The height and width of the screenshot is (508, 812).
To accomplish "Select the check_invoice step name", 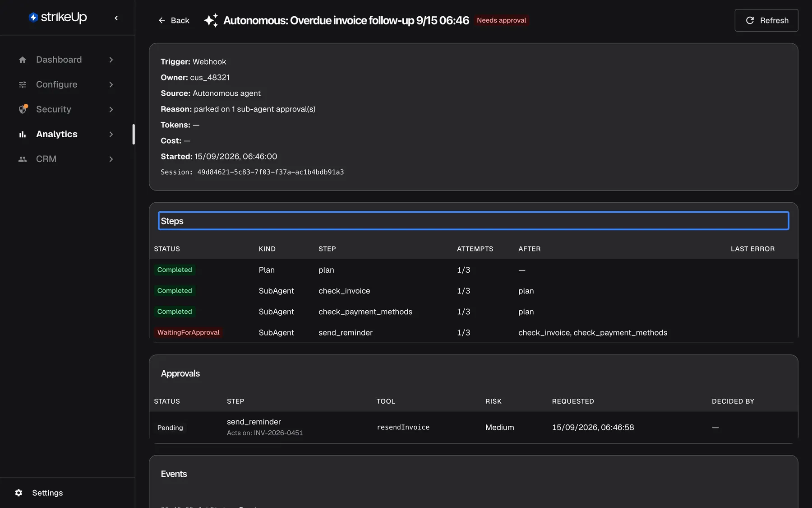I will point(344,291).
